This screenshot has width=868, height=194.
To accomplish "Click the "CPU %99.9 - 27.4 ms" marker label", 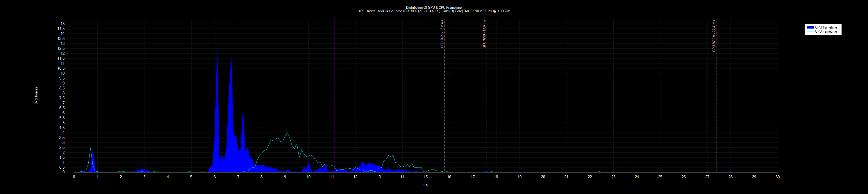I will [714, 36].
